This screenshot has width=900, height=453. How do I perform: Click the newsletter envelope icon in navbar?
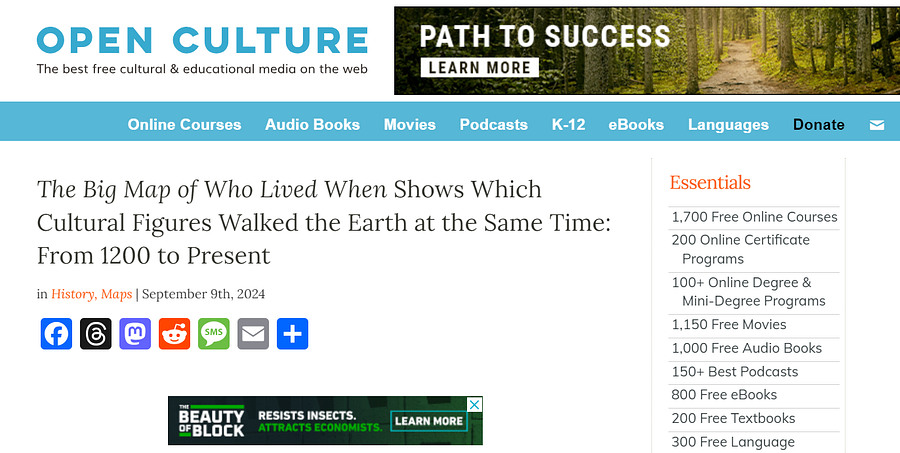pos(876,125)
